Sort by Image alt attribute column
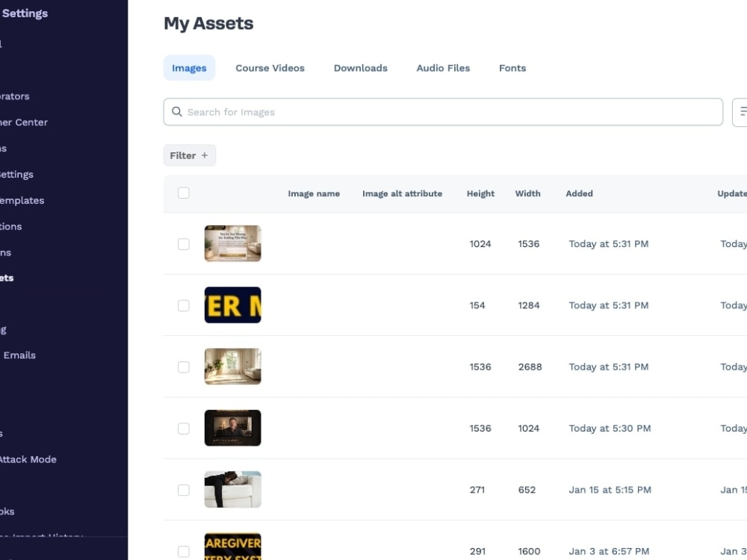The width and height of the screenshot is (747, 560). [402, 193]
